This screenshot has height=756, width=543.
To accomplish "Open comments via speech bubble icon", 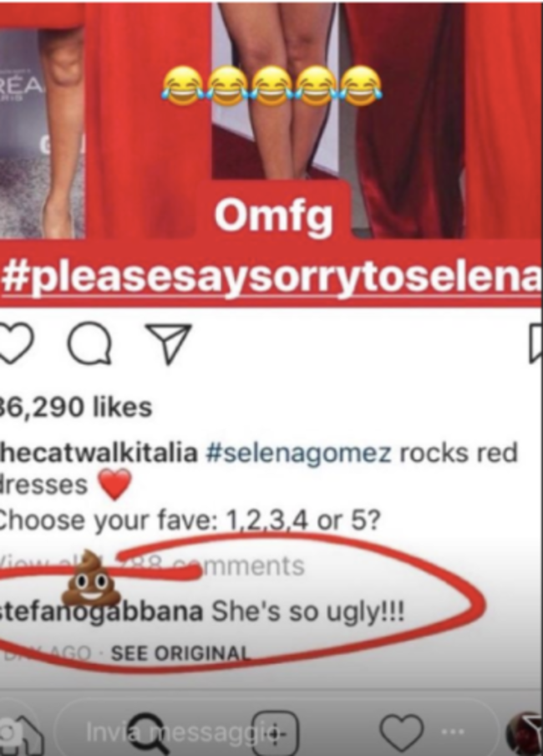I will (x=89, y=345).
